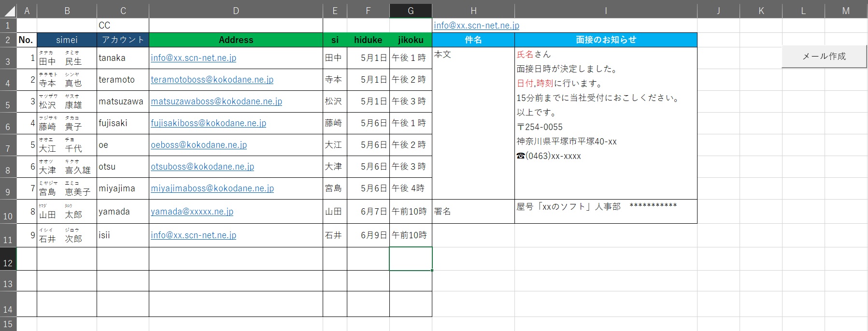Select the CC cell in column C
Viewport: 868px width, 331px height.
click(123, 26)
